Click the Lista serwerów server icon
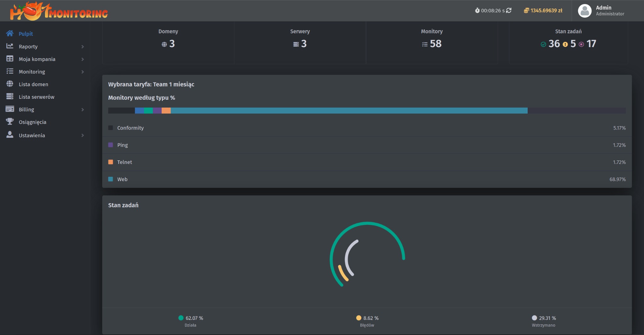This screenshot has width=644, height=335. [10, 96]
